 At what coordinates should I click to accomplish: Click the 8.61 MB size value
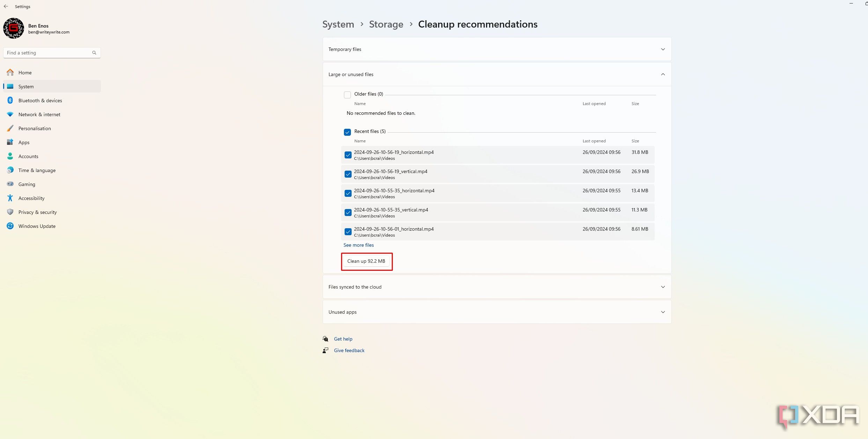point(640,229)
